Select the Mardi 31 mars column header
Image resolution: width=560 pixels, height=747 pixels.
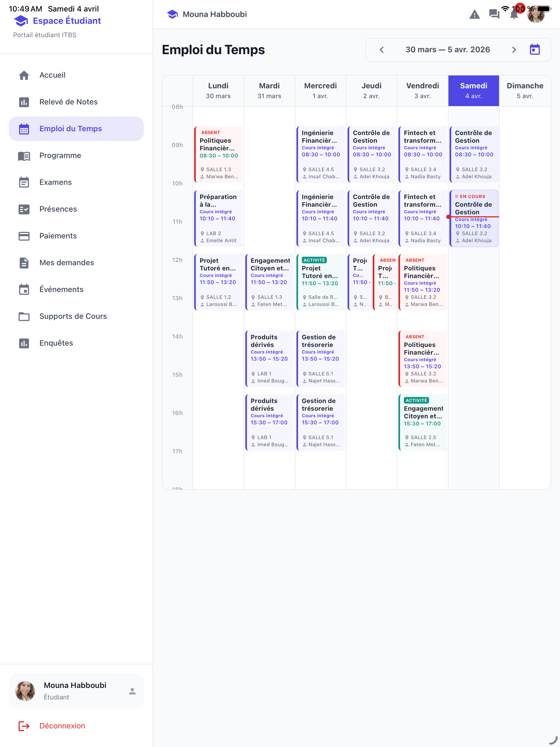click(x=269, y=91)
